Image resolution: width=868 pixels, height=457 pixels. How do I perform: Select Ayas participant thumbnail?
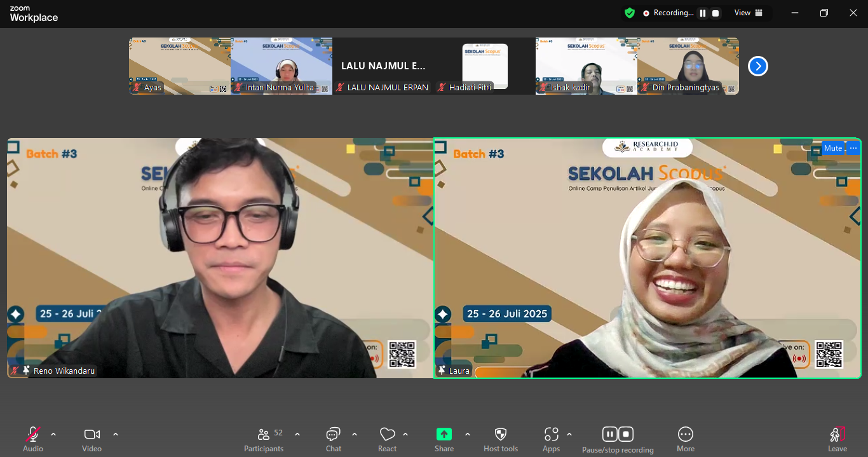tap(180, 66)
